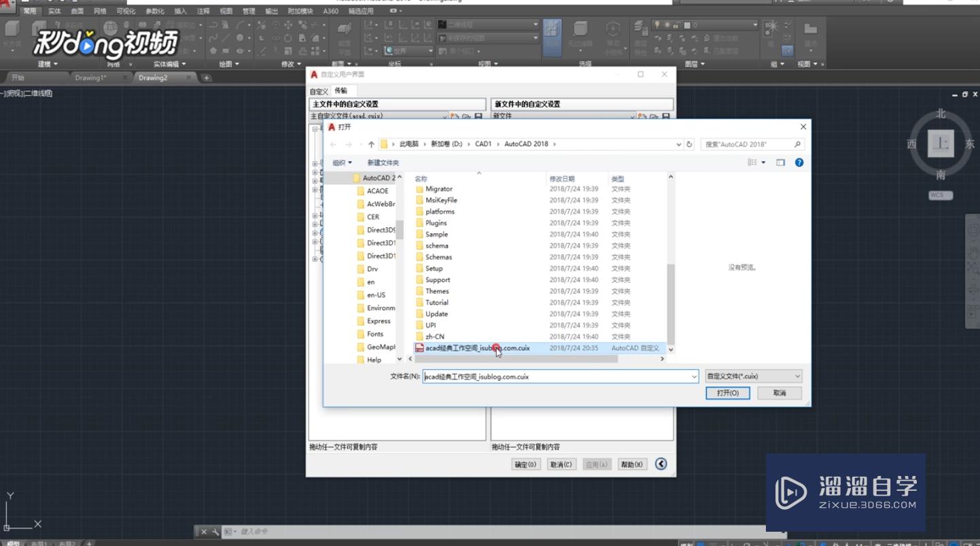Image resolution: width=980 pixels, height=546 pixels.
Task: Click the 打开(O) button
Action: pyautogui.click(x=728, y=393)
